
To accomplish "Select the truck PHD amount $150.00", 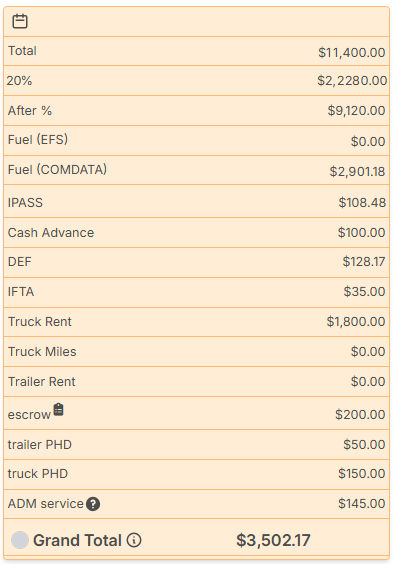I will (362, 473).
